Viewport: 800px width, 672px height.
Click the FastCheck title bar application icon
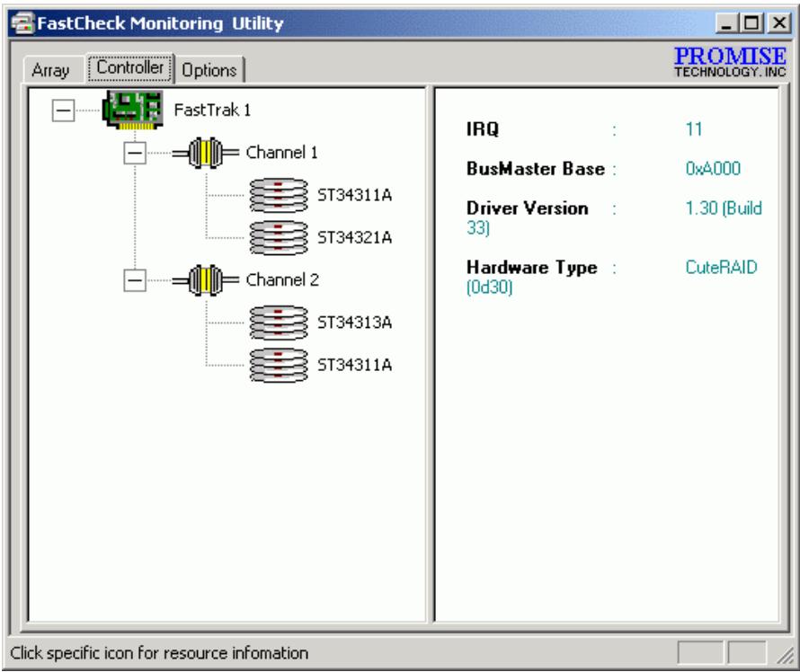(x=22, y=23)
